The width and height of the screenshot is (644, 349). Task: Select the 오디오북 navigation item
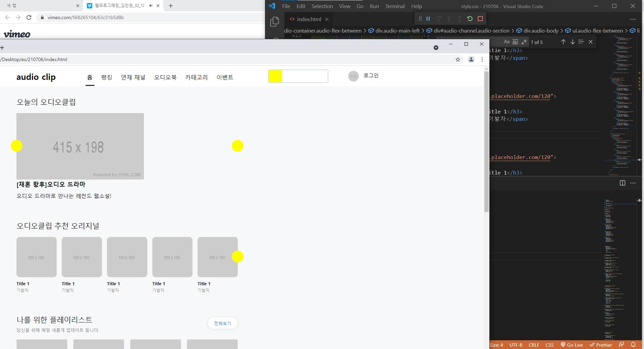(165, 77)
